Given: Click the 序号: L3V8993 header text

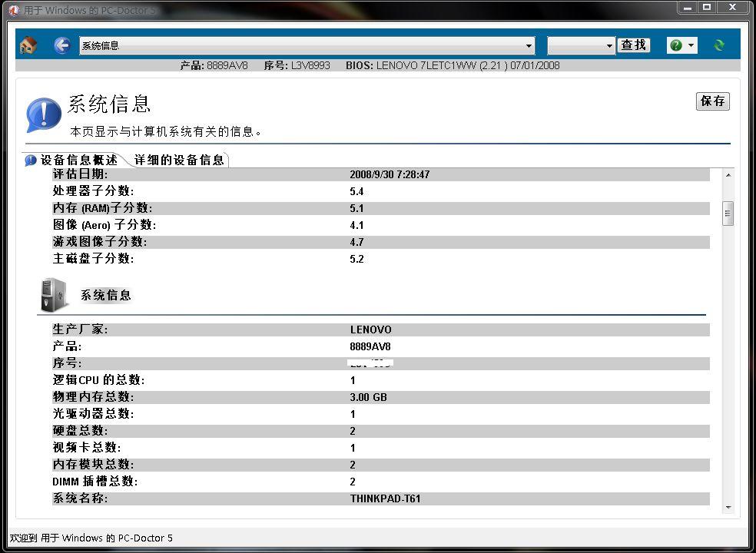Looking at the screenshot, I should 297,65.
